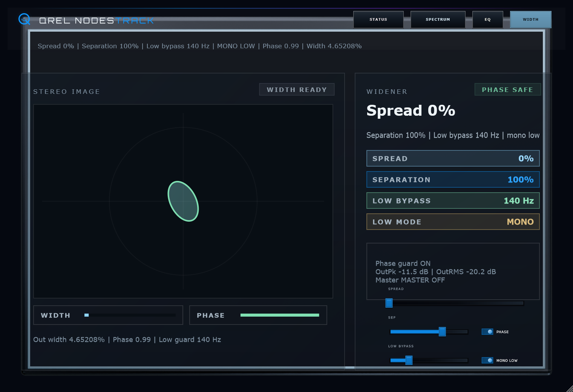573x392 pixels.
Task: Click the SPREAD slider handle
Action: (x=389, y=303)
